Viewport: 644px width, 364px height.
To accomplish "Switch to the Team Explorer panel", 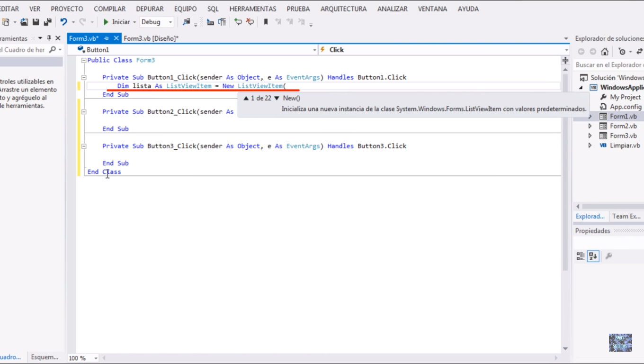I will point(626,216).
